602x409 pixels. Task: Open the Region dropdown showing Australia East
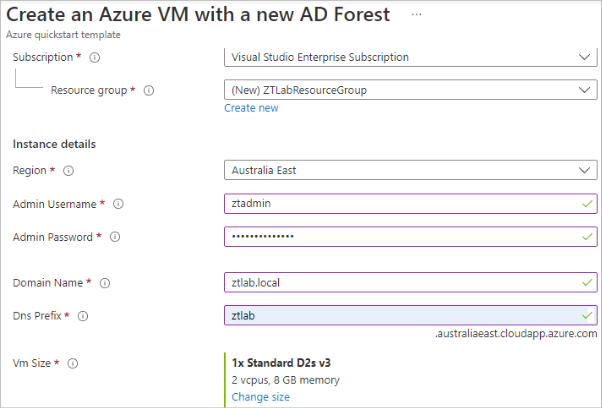pyautogui.click(x=410, y=170)
